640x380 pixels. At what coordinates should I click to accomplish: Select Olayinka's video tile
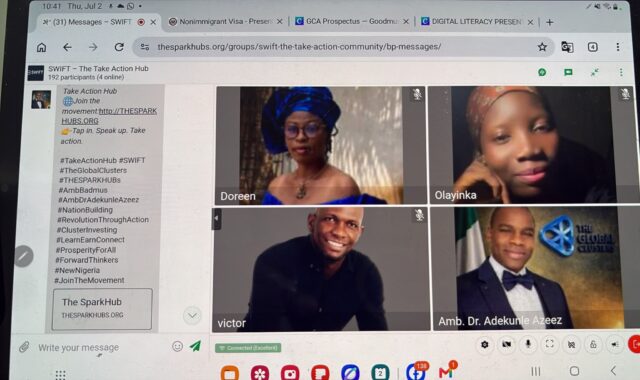534,144
